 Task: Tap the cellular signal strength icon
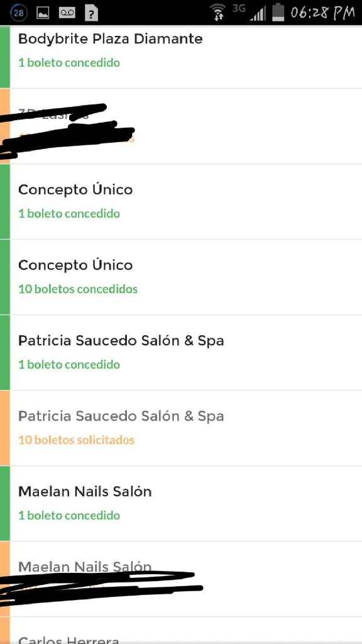(257, 12)
